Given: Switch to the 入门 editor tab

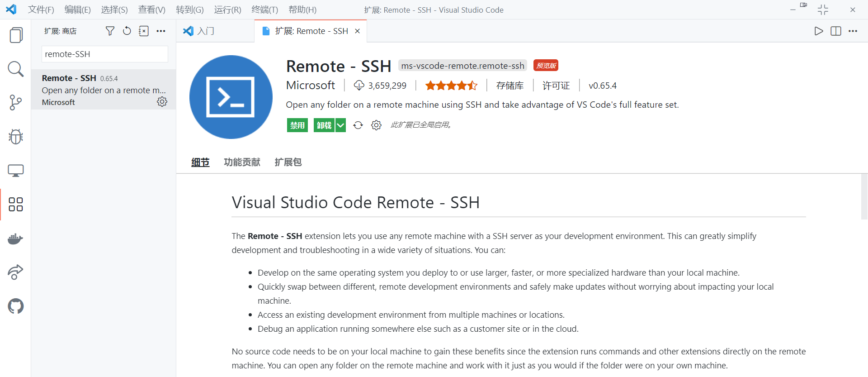Looking at the screenshot, I should point(215,31).
